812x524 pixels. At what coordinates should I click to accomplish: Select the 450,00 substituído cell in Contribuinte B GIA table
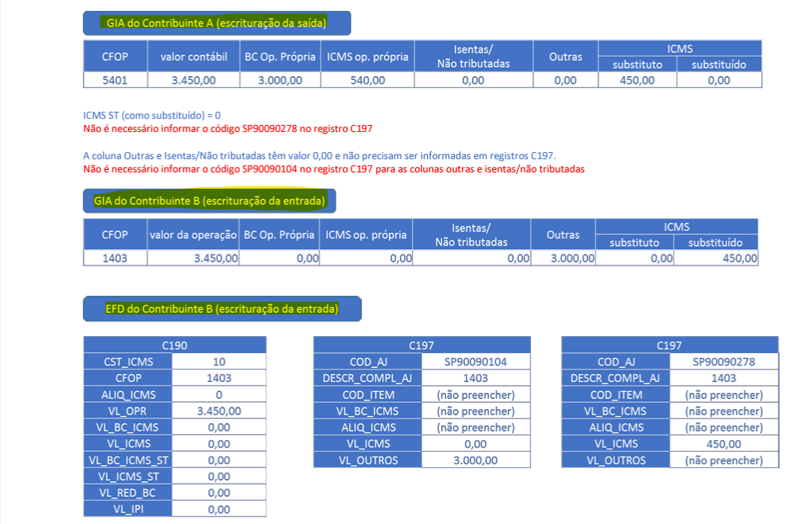point(716,258)
